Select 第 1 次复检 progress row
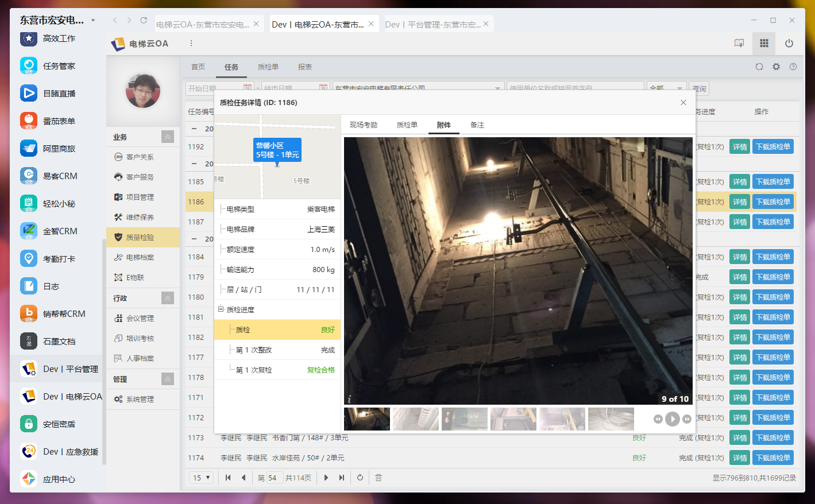The width and height of the screenshot is (815, 504). click(277, 370)
